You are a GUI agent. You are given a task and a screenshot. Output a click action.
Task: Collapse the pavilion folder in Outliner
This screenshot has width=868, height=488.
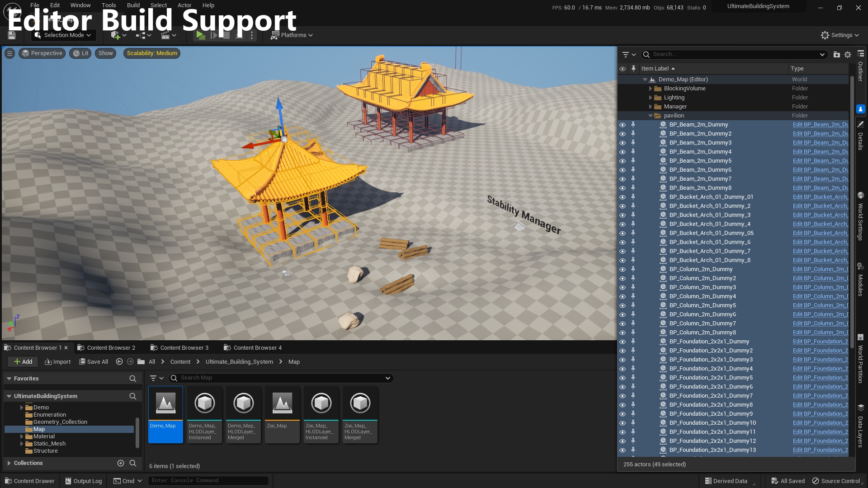651,116
